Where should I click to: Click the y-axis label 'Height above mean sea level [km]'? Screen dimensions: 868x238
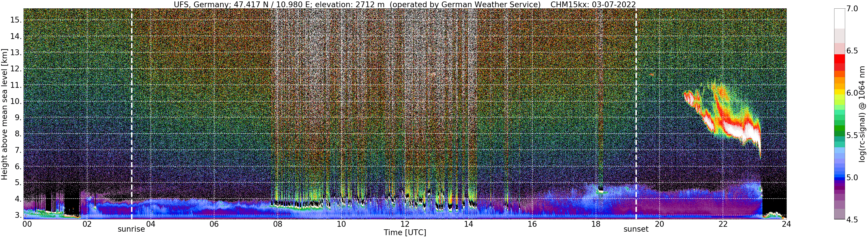pyautogui.click(x=4, y=114)
